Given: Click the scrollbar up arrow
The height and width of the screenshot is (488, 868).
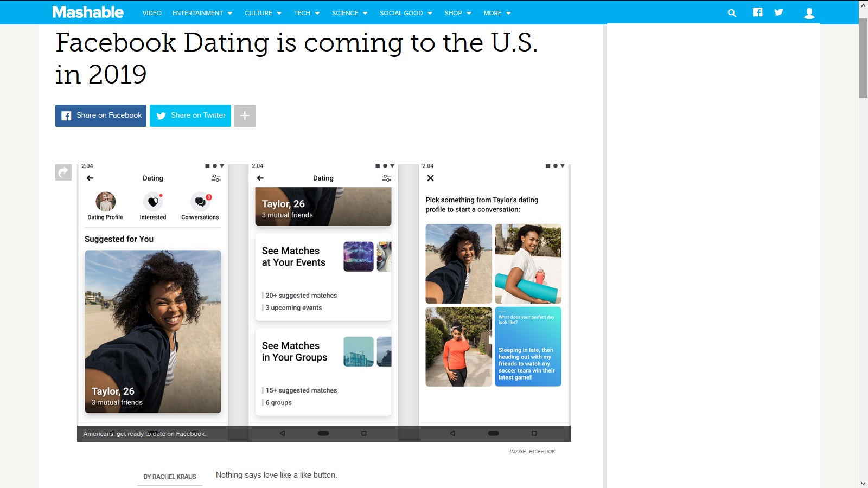Looking at the screenshot, I should coord(863,4).
